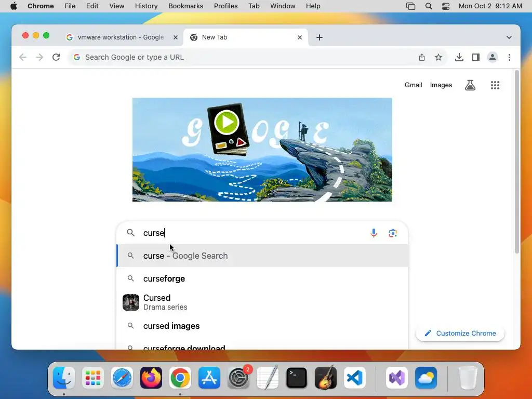
Task: Click the browser Forward arrow
Action: point(39,57)
